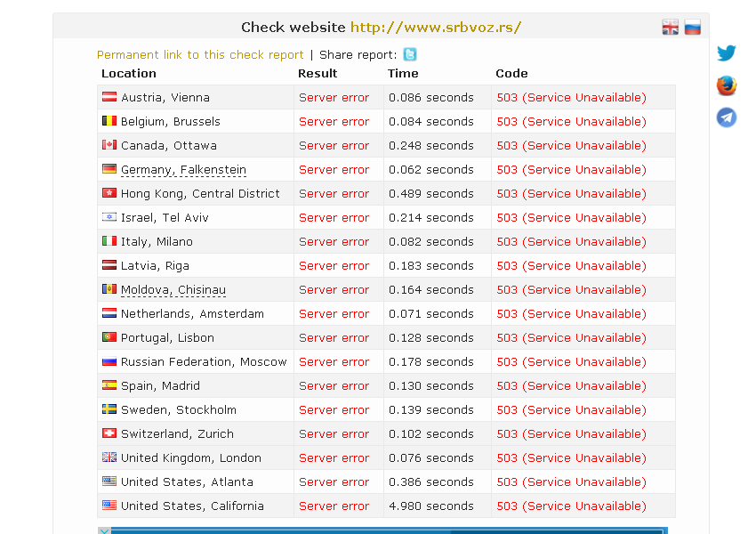Select the Moldova, Chisinau location
The height and width of the screenshot is (534, 756).
173,290
